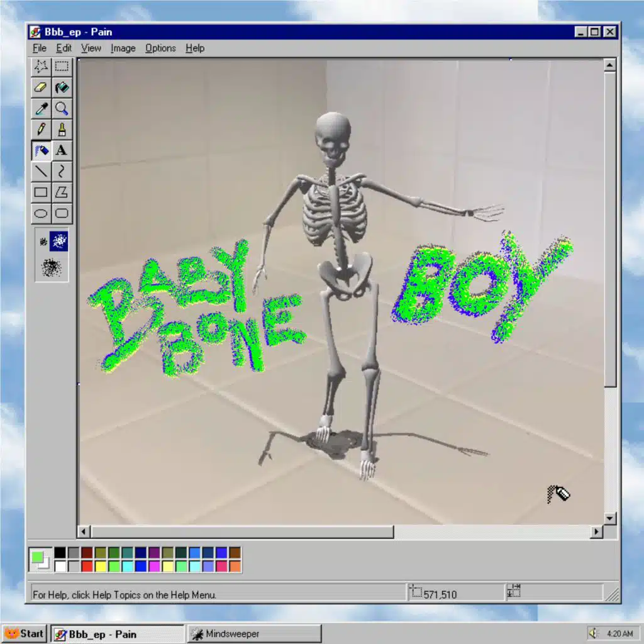Select the Fill With Color bucket tool
The width and height of the screenshot is (644, 644).
(62, 87)
